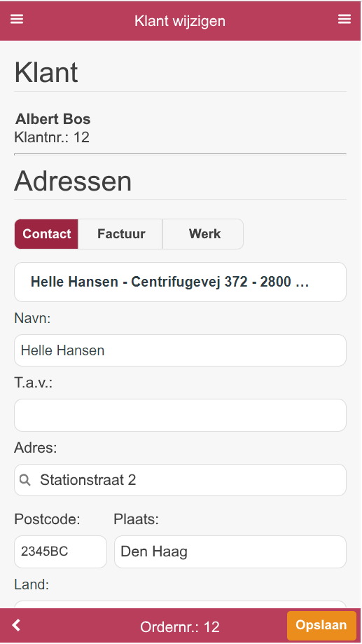Expand the Helle Hansen address selector

(x=180, y=282)
